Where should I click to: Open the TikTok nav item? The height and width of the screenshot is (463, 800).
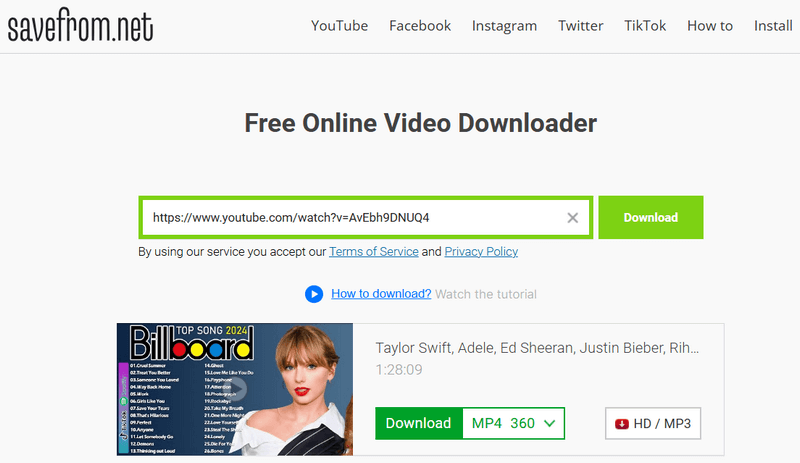coord(645,26)
